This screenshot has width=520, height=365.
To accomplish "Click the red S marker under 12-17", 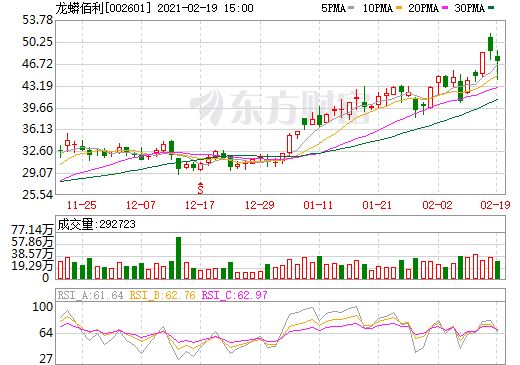I will pos(200,188).
